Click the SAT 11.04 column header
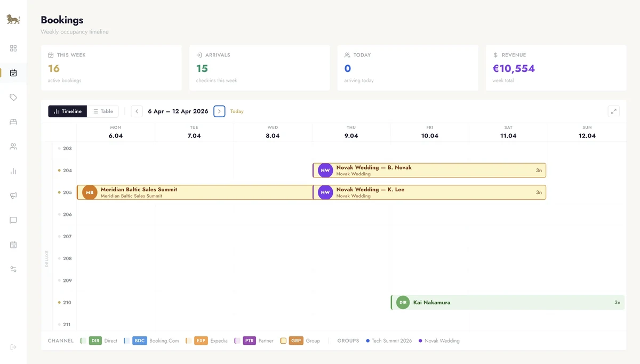Image resolution: width=640 pixels, height=364 pixels. [508, 132]
